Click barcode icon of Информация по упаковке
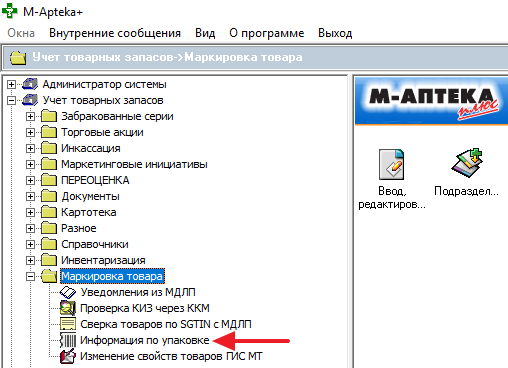This screenshot has height=368, width=508. point(68,340)
